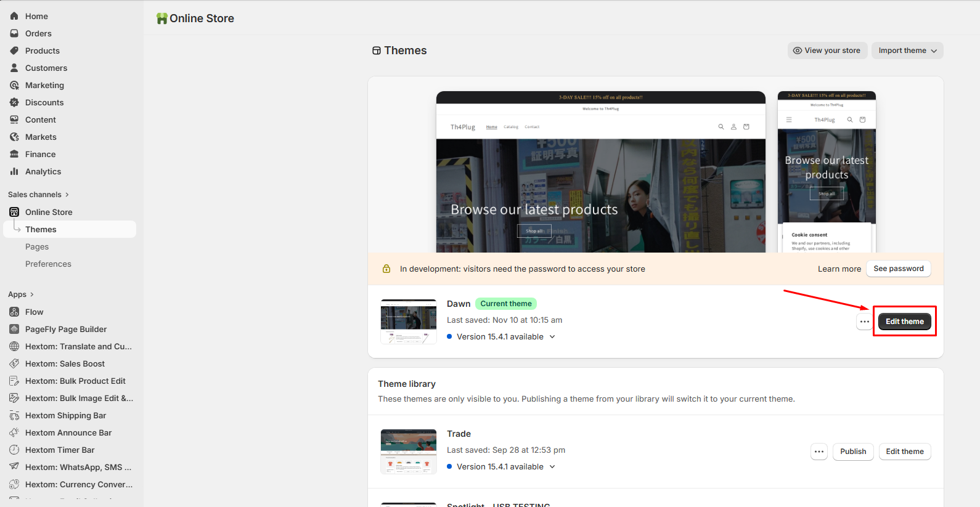This screenshot has height=507, width=980.
Task: Click the Hextom Timer Bar icon
Action: coord(14,450)
